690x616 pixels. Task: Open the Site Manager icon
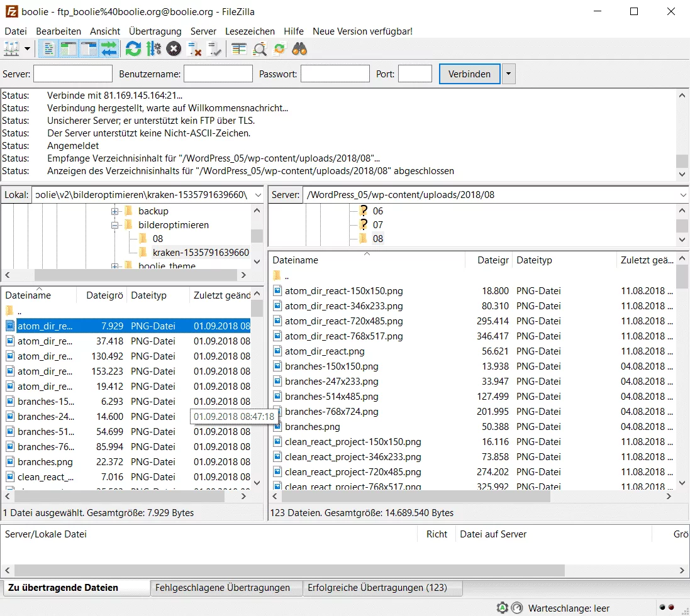coord(11,49)
